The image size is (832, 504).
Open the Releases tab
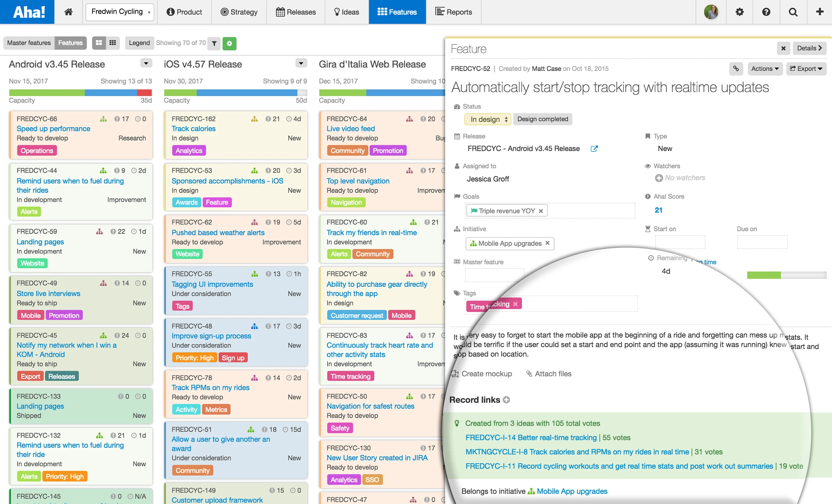tap(296, 12)
